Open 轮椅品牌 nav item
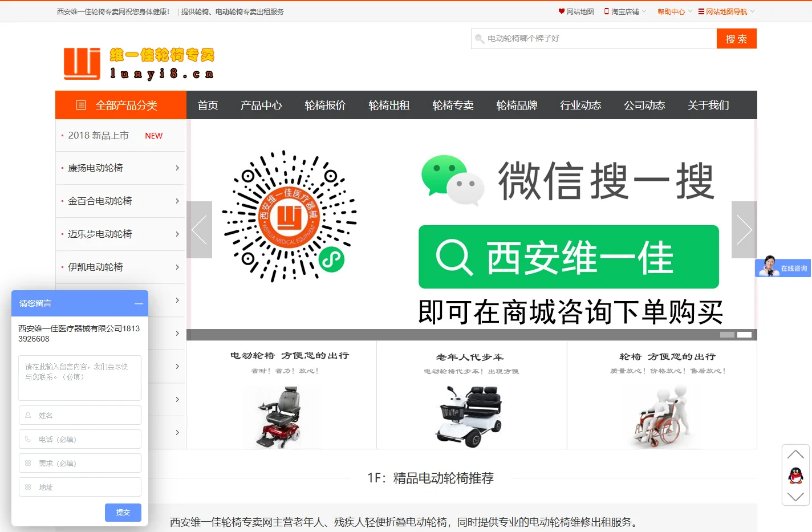Viewport: 812px width, 532px height. [x=517, y=105]
